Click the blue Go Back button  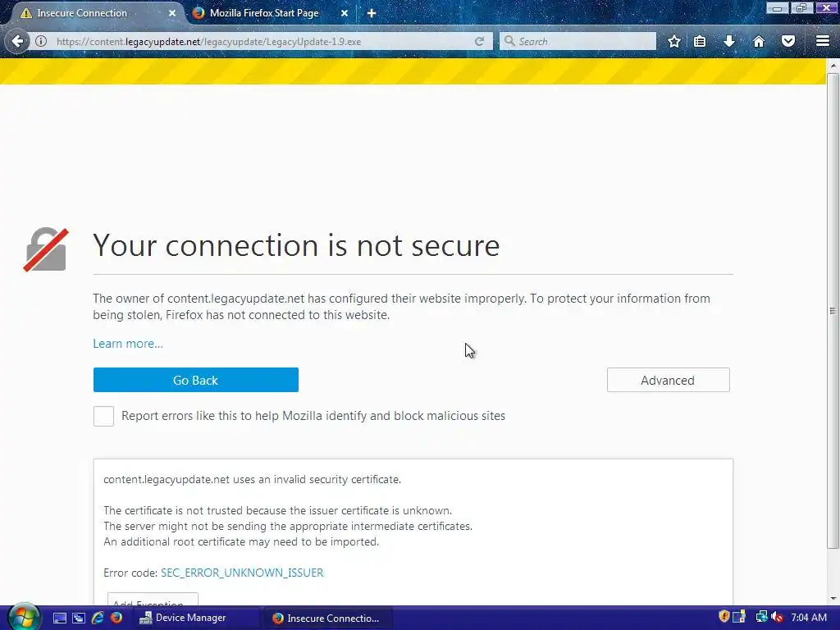pos(195,380)
